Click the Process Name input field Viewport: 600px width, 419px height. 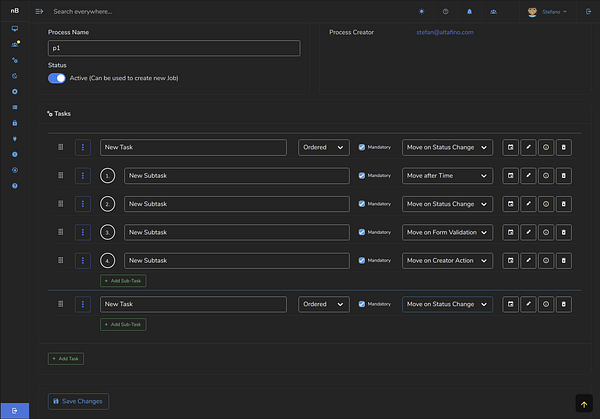pos(174,48)
